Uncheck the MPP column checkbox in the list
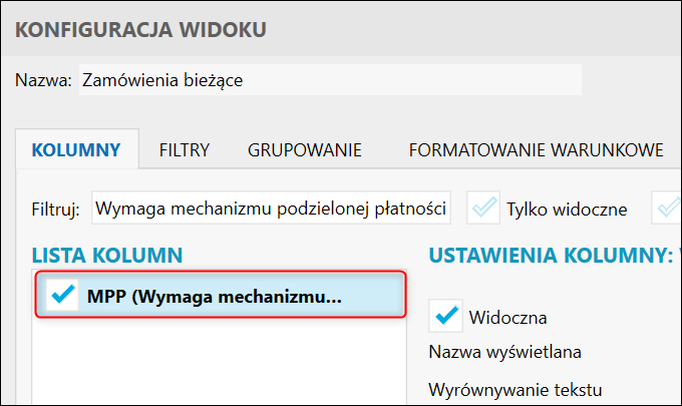 [x=63, y=296]
